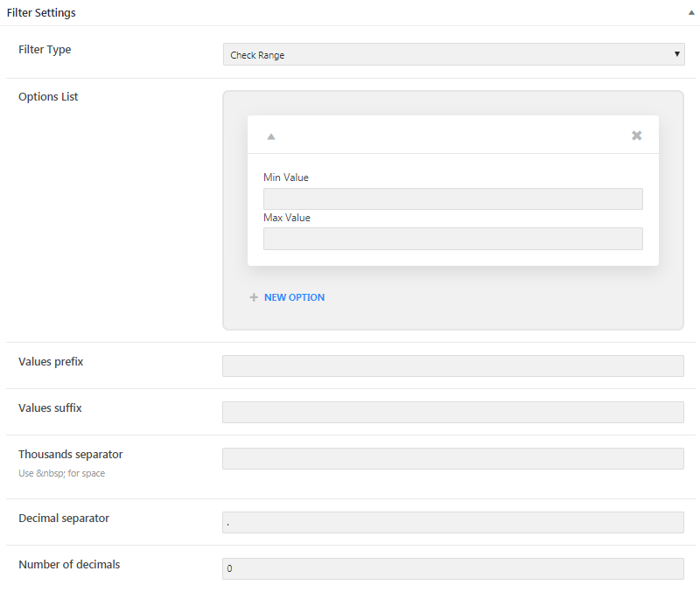Viewport: 700px width, 599px height.
Task: Click the Filter Type label
Action: pos(45,50)
